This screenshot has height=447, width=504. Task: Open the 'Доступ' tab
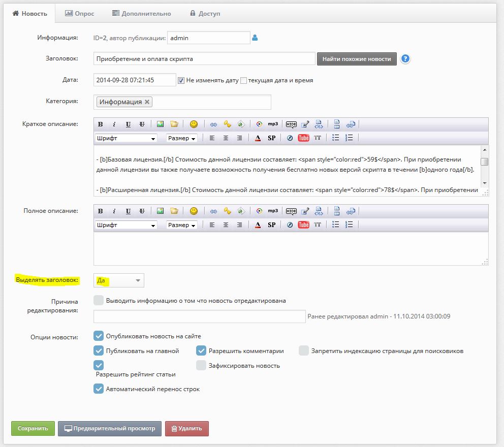(x=205, y=14)
